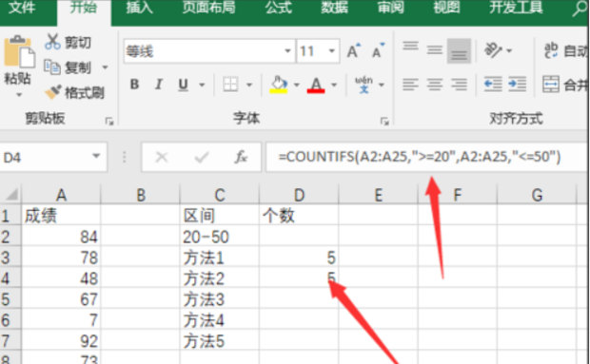
Task: Select row 4 header
Action: coord(10,278)
